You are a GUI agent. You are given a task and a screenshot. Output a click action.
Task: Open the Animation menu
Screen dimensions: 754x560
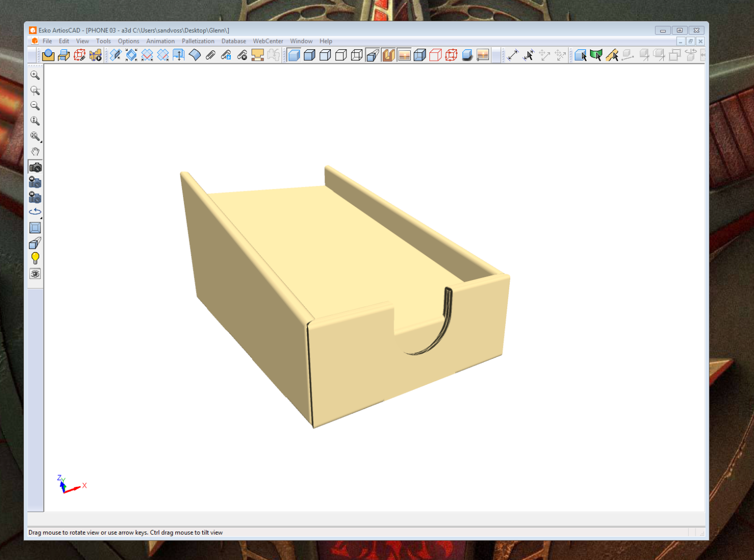point(160,41)
